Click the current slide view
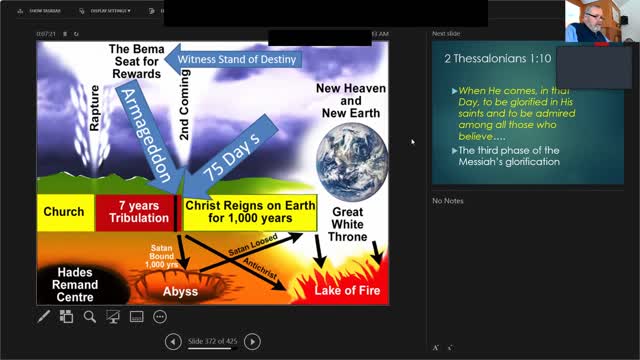Image resolution: width=640 pixels, height=360 pixels. click(213, 173)
